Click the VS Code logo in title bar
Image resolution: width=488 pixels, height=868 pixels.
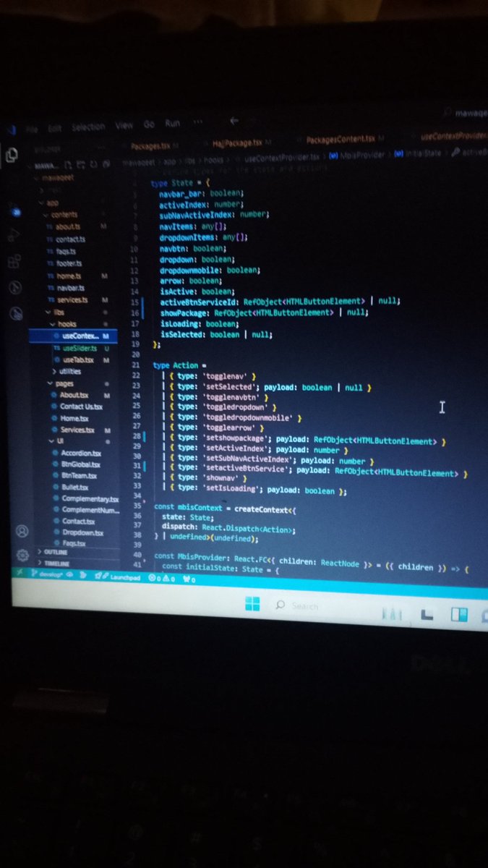[11, 129]
